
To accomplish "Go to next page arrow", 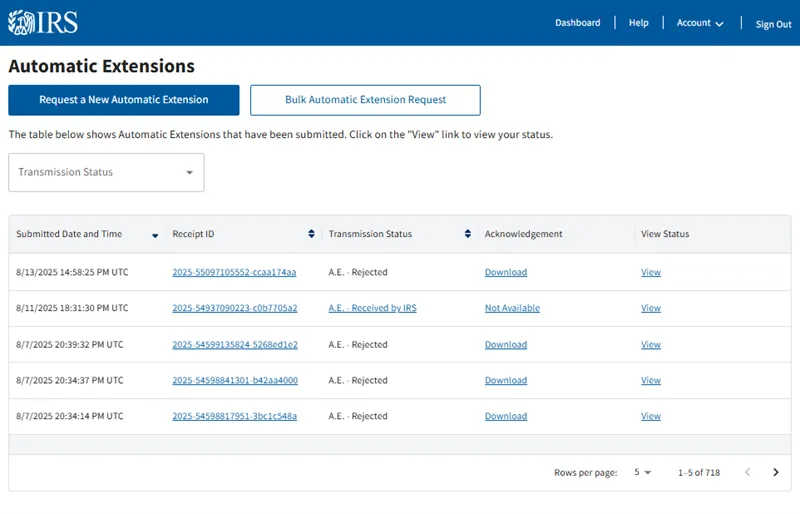I will (x=776, y=472).
